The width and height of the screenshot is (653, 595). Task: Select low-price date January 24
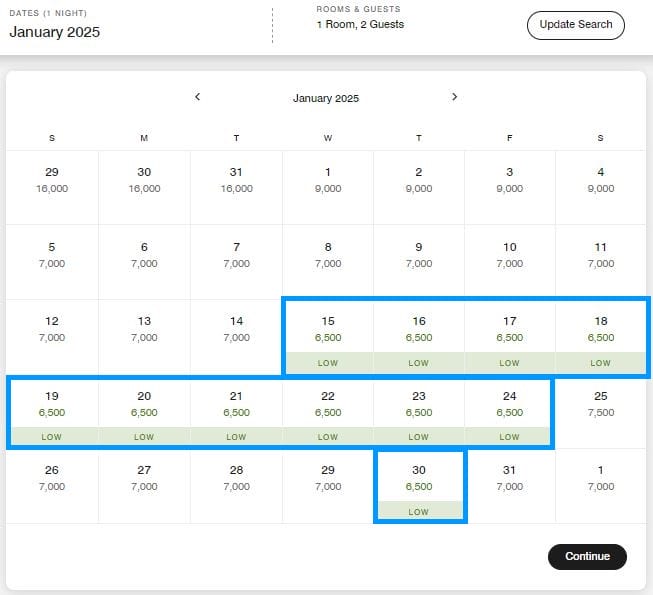(x=510, y=411)
